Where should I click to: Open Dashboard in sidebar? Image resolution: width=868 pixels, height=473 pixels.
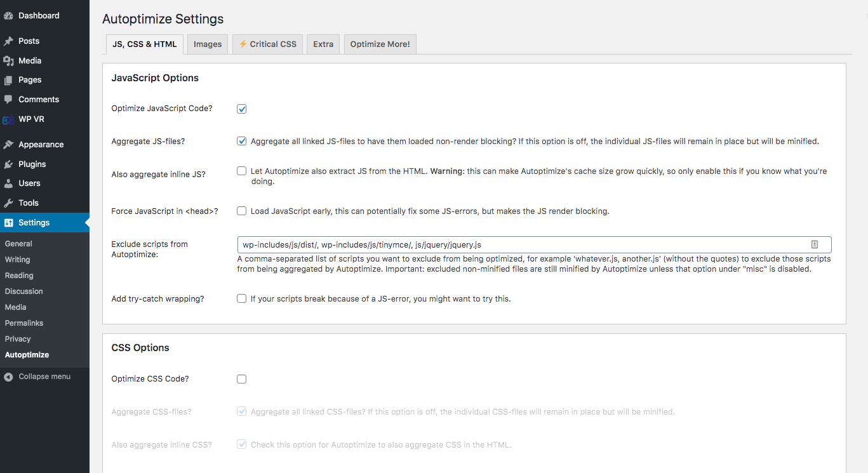click(44, 16)
